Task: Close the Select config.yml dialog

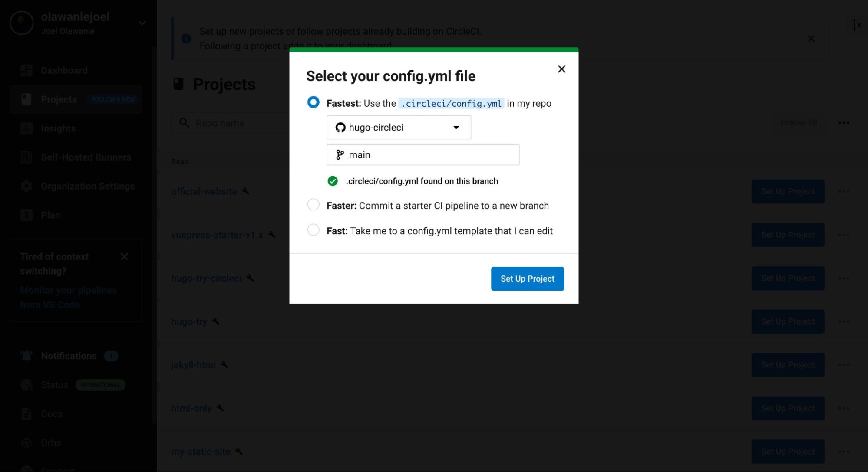Action: coord(561,69)
